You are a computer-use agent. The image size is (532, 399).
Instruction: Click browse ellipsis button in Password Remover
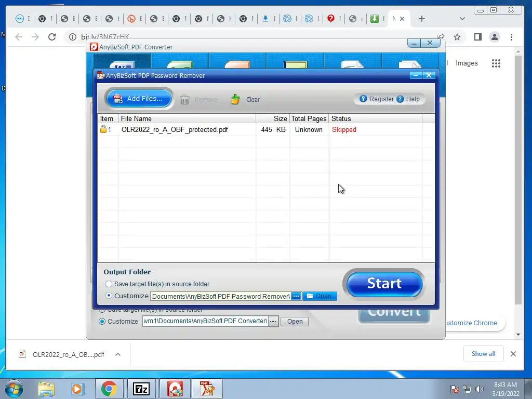[296, 296]
